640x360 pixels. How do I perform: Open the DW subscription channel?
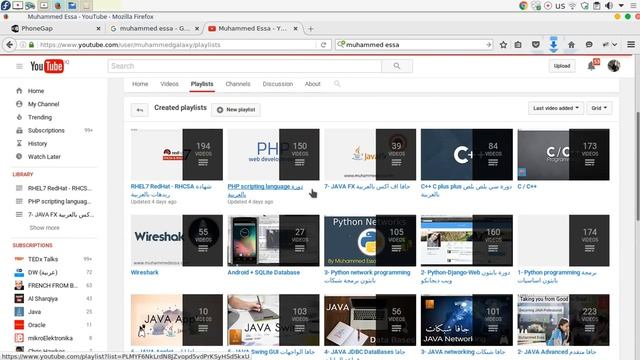(42, 272)
